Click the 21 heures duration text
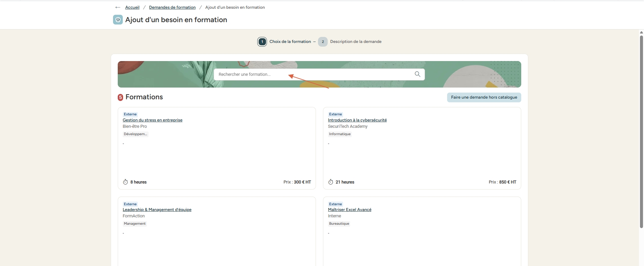Image resolution: width=644 pixels, height=266 pixels. click(345, 182)
